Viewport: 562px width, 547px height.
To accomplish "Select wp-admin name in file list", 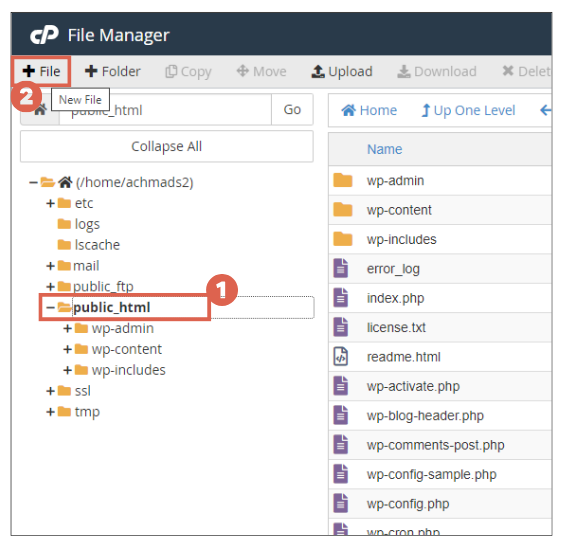I will [395, 181].
